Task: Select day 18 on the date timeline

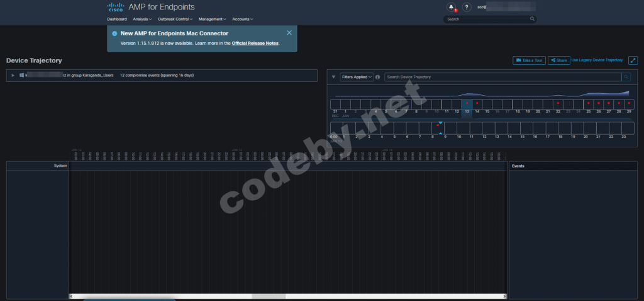Action: [518, 104]
